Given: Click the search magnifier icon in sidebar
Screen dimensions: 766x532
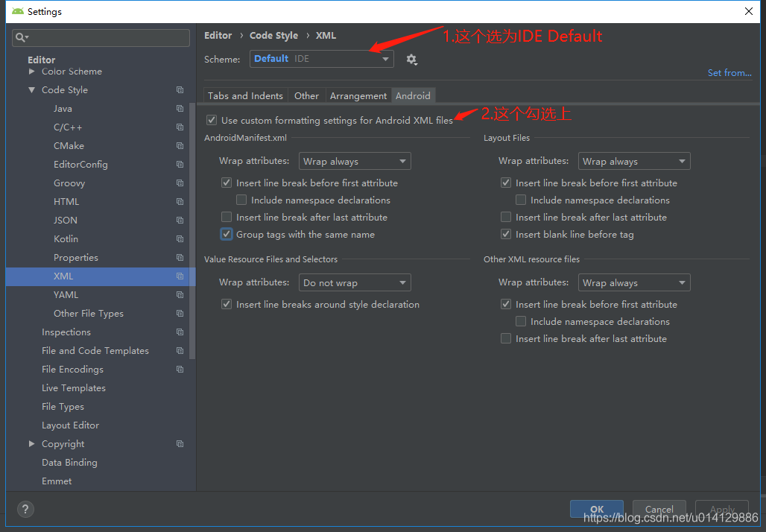Looking at the screenshot, I should click(x=22, y=37).
